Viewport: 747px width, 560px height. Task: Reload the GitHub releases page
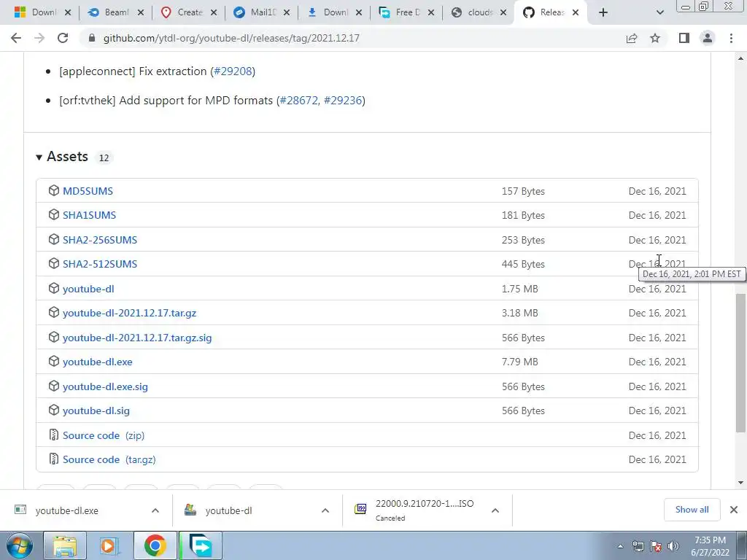click(x=63, y=38)
